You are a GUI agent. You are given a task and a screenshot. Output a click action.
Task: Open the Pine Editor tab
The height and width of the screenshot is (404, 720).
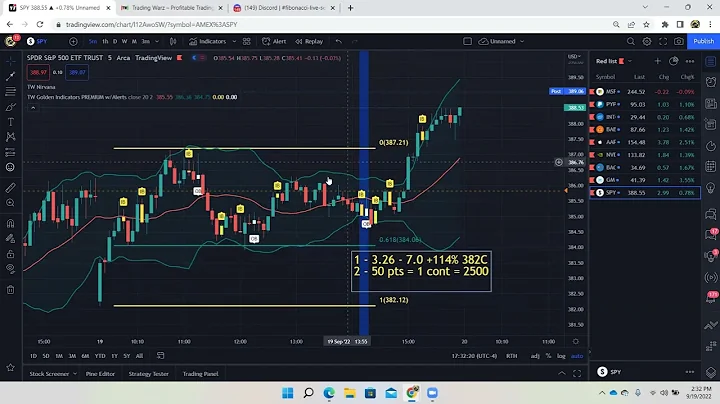click(x=100, y=374)
